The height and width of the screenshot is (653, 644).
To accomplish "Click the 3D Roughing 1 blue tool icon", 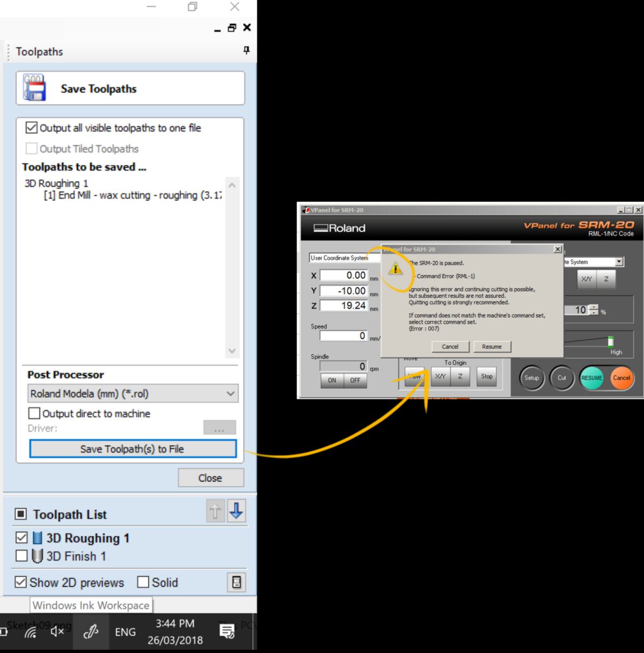I will click(x=37, y=538).
